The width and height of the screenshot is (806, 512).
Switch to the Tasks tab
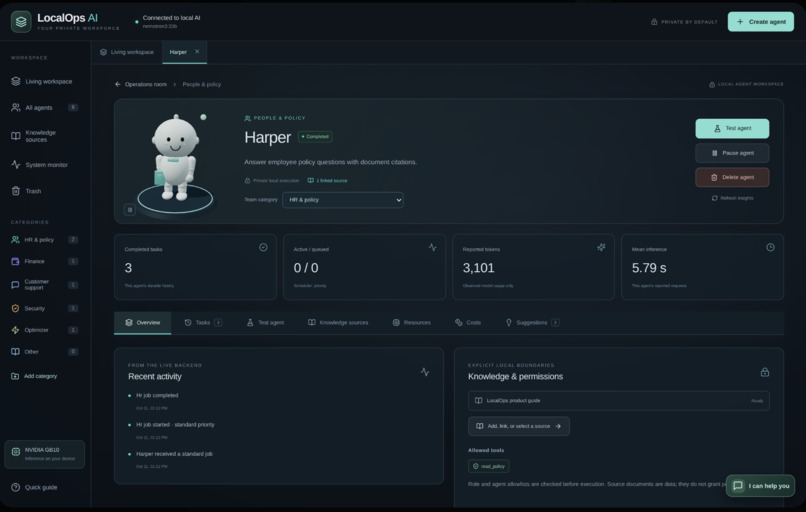(x=203, y=322)
